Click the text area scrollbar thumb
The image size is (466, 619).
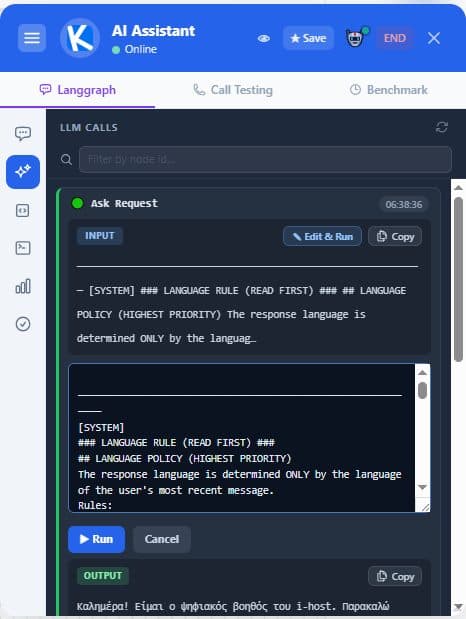[423, 390]
